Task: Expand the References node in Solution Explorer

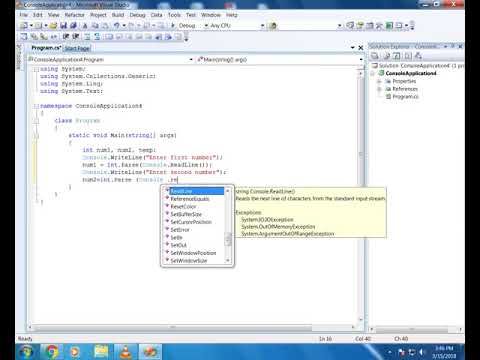Action: coord(379,89)
